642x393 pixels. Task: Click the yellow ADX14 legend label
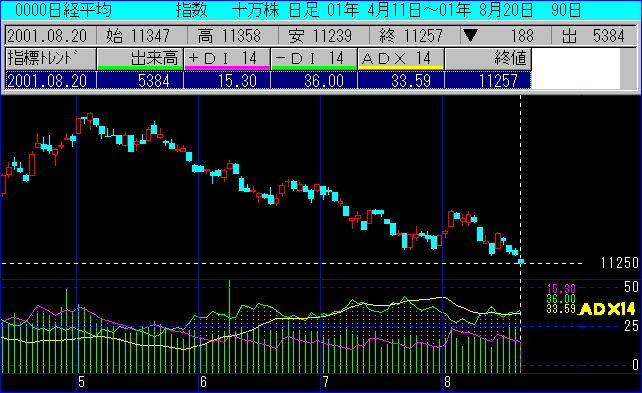click(607, 309)
